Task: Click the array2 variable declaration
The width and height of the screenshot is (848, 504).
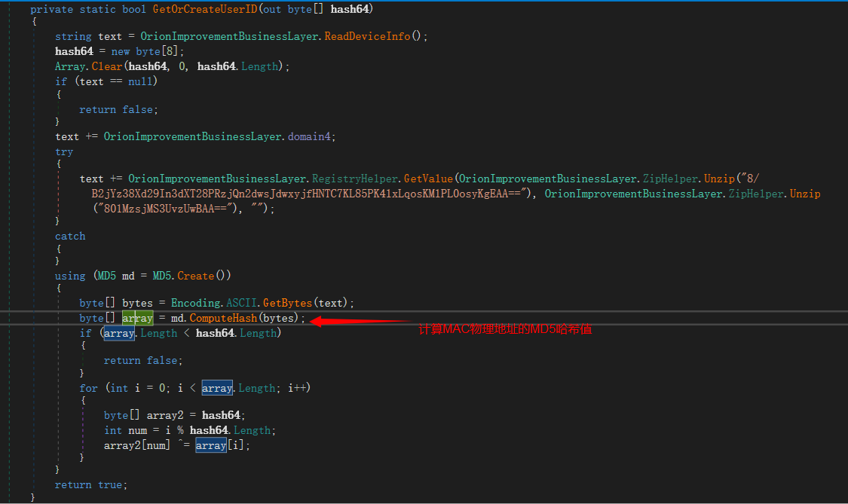Action: click(x=164, y=415)
